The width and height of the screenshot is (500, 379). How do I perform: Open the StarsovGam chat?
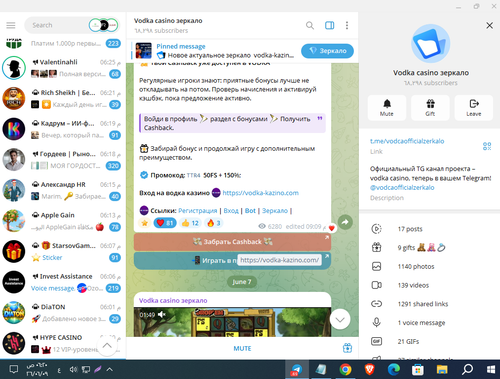pyautogui.click(x=63, y=252)
